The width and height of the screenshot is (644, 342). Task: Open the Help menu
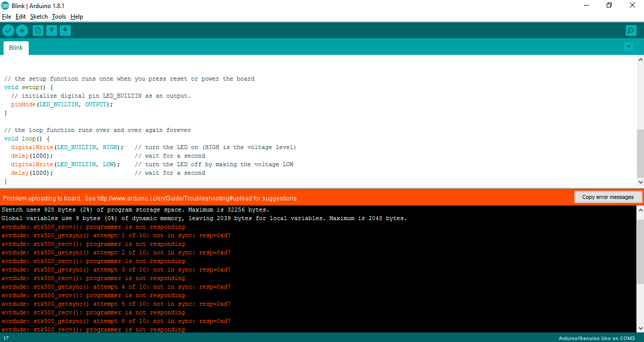point(77,17)
